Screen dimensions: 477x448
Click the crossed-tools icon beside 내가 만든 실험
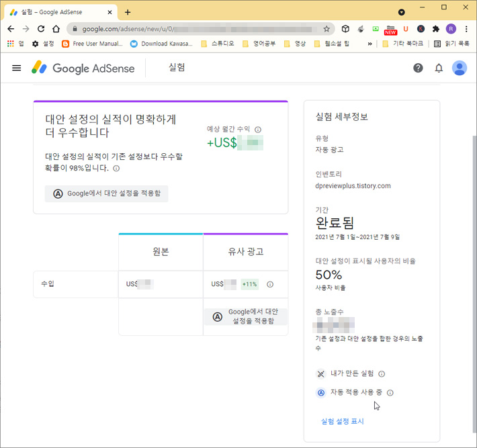coord(320,374)
